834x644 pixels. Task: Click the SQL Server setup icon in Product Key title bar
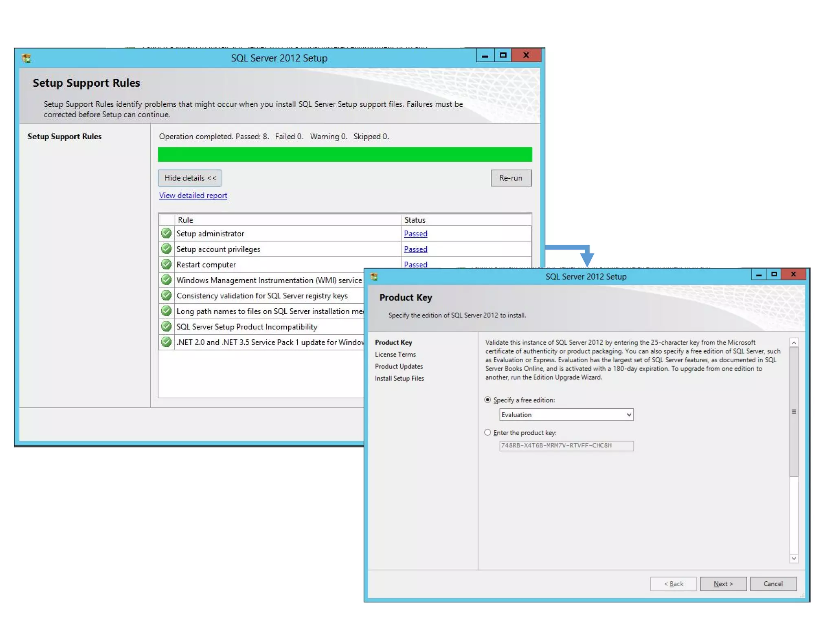click(374, 277)
